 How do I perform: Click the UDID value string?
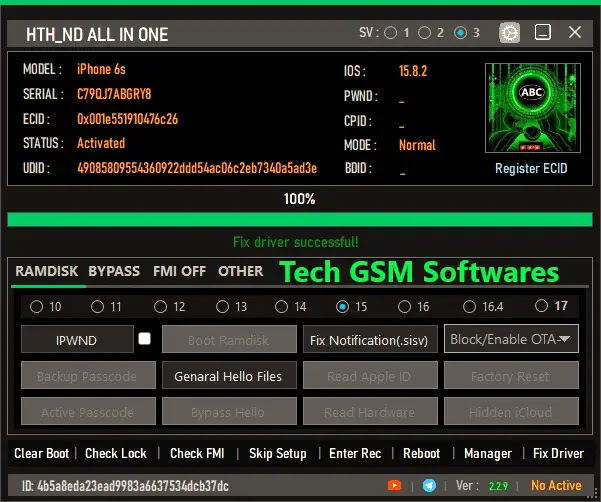point(197,168)
